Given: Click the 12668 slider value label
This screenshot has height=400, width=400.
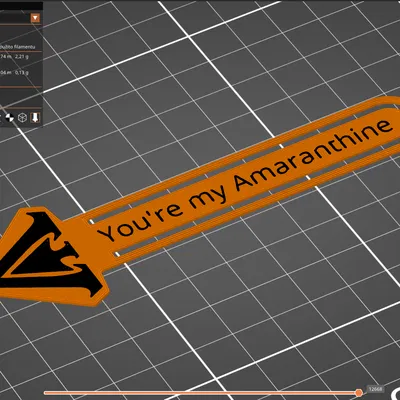Looking at the screenshot, I should click(x=375, y=389).
